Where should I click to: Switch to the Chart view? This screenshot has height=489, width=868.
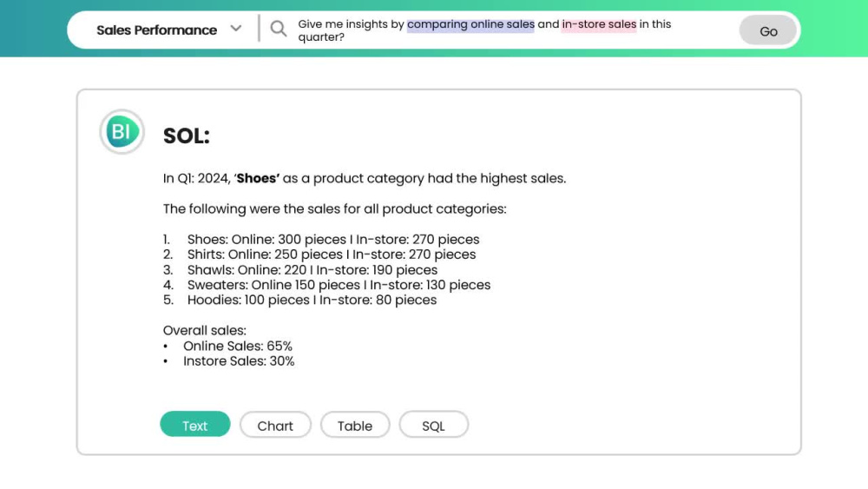[275, 425]
